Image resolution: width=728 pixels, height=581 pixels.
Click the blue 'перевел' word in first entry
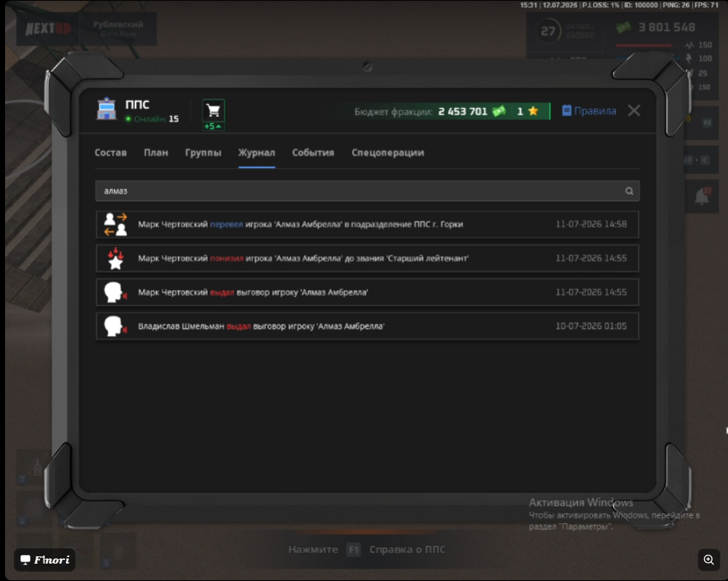226,224
